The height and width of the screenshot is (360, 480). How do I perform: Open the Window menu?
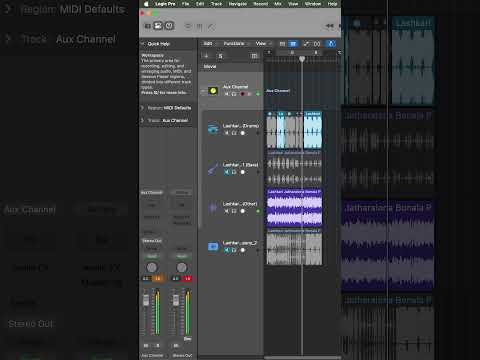pyautogui.click(x=313, y=4)
